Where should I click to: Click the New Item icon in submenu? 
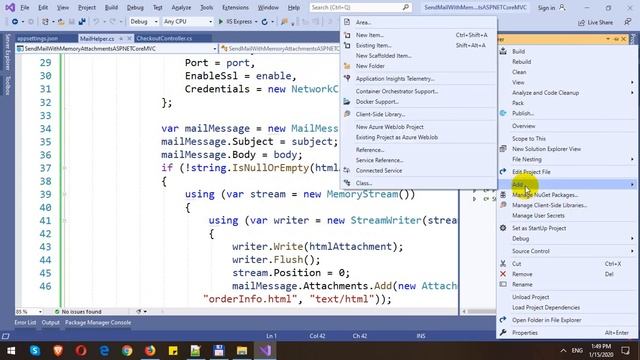pos(347,35)
